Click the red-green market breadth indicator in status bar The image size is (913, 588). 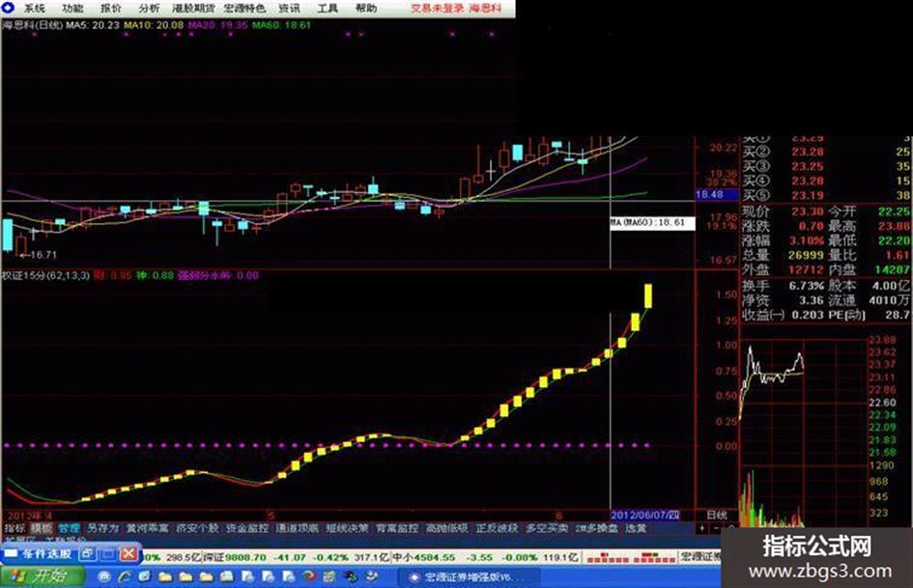(x=630, y=558)
